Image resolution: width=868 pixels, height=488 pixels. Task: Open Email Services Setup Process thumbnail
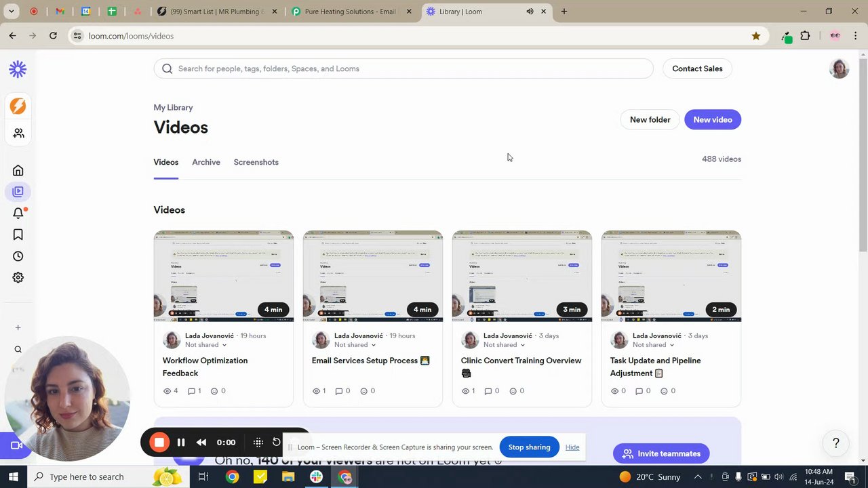point(373,276)
